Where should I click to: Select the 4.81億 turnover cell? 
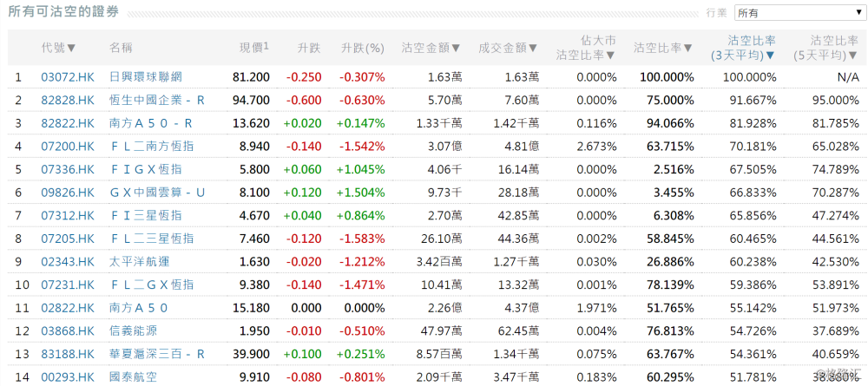point(523,146)
